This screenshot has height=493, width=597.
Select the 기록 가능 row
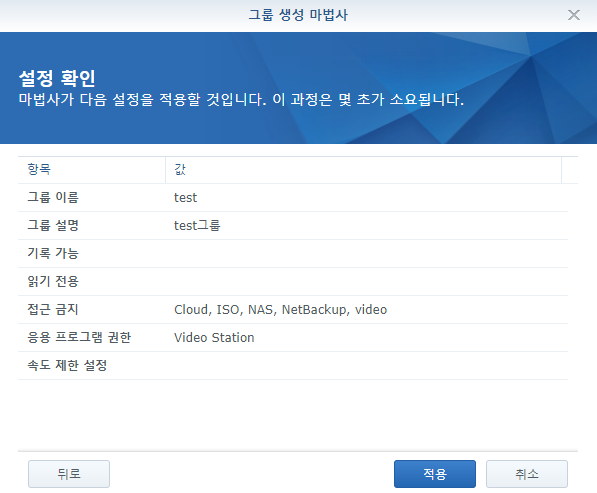click(x=293, y=254)
